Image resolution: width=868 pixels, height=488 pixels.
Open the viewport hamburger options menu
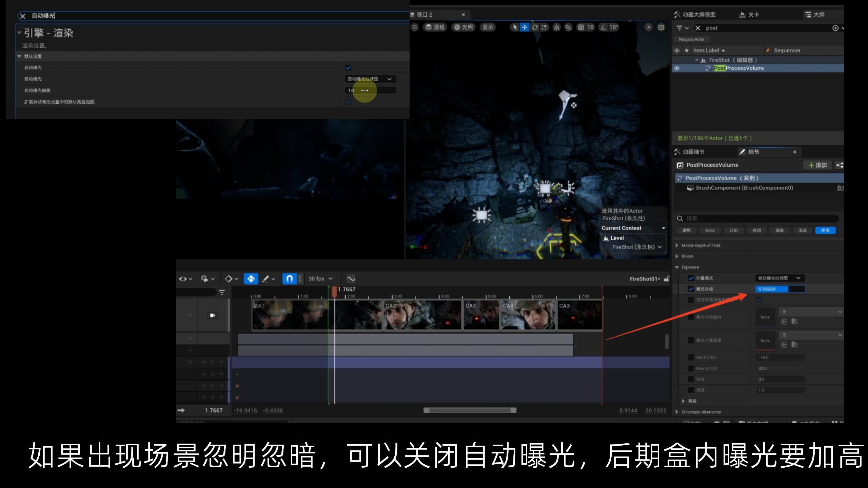pyautogui.click(x=415, y=27)
